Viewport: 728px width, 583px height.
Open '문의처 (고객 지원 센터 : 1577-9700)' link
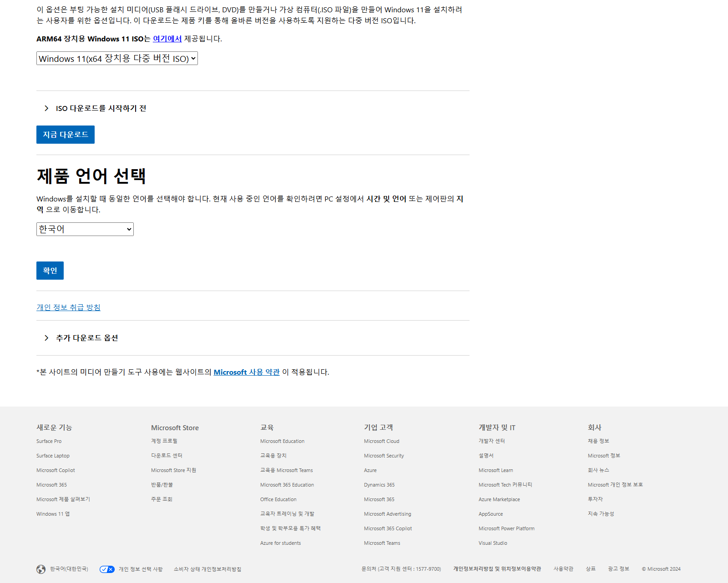(x=401, y=569)
